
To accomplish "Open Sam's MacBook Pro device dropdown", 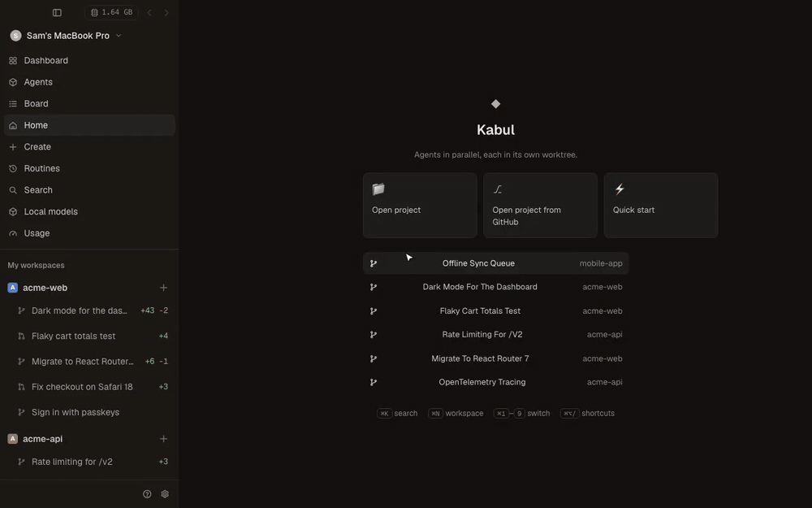I will coord(66,36).
